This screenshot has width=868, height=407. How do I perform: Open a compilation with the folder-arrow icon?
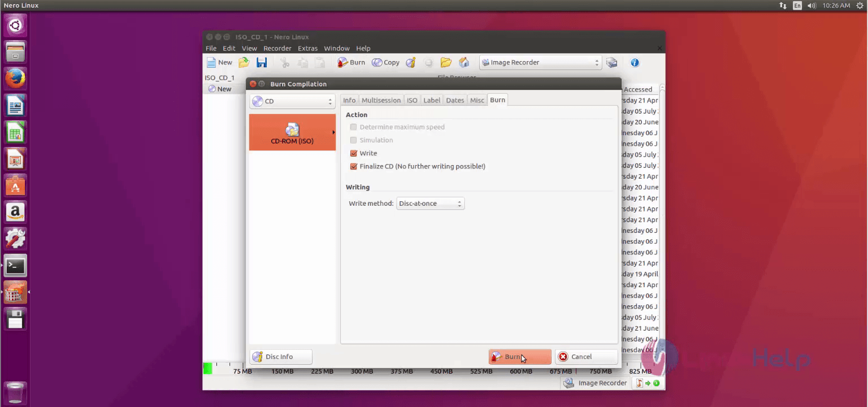click(x=244, y=63)
